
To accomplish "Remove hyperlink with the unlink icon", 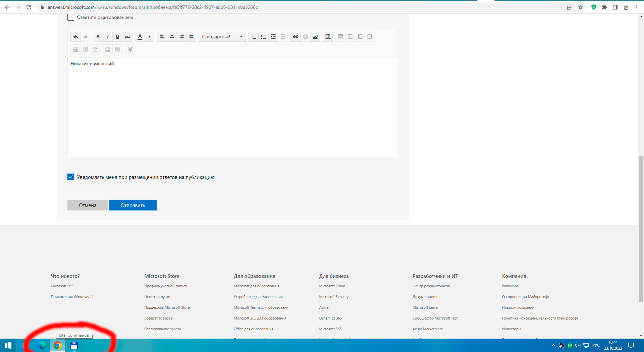I will pos(305,37).
